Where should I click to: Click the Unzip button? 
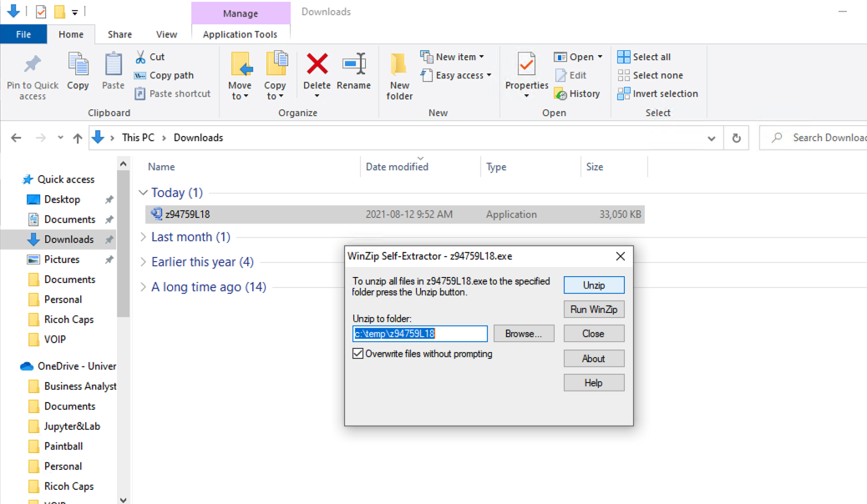click(594, 285)
